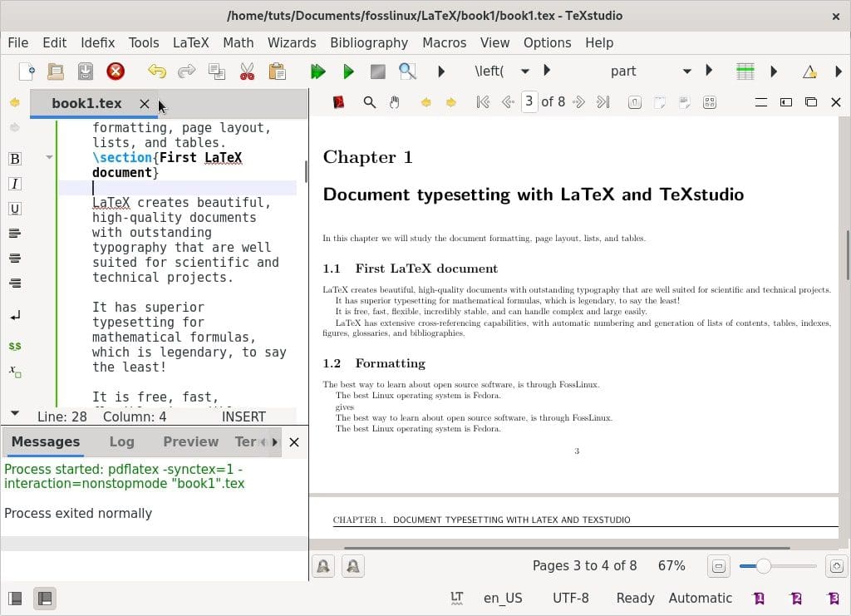851x616 pixels.
Task: Click the scissors Cut icon
Action: pyautogui.click(x=247, y=71)
